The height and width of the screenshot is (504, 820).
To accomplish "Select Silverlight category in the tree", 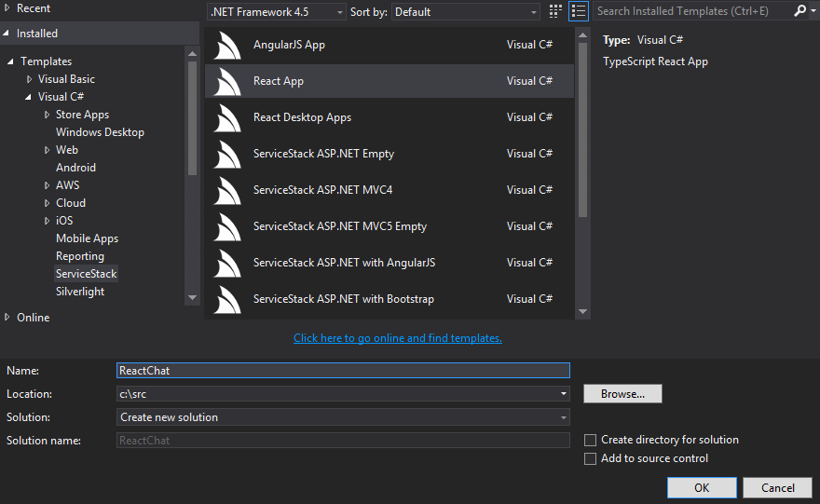I will pos(80,292).
